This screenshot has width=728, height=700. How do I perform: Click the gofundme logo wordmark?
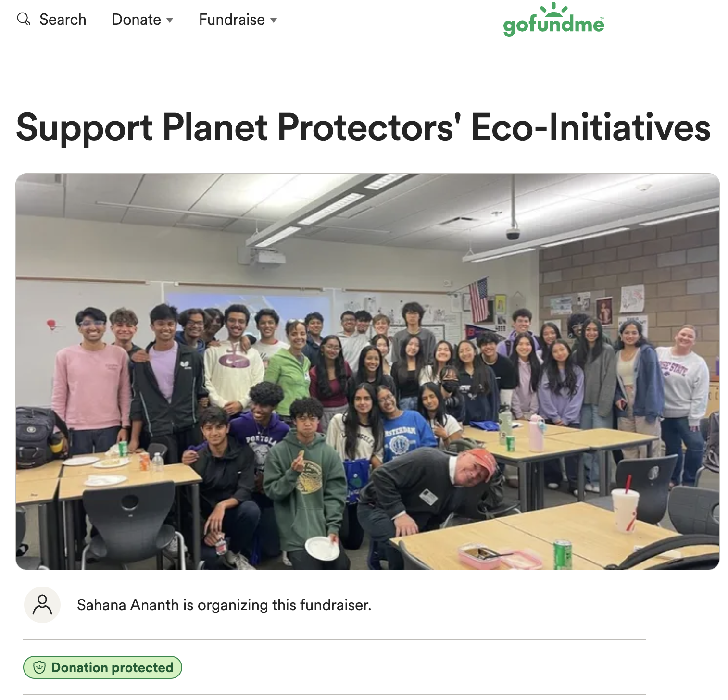point(553,25)
